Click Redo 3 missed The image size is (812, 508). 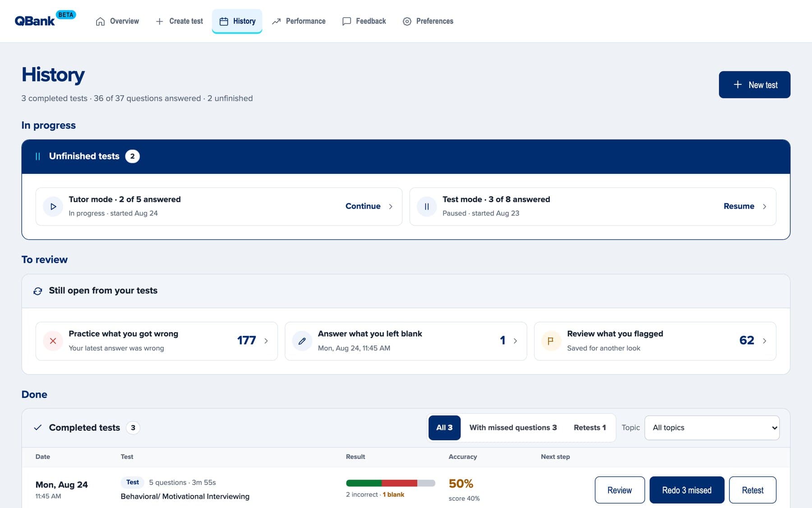coord(687,490)
